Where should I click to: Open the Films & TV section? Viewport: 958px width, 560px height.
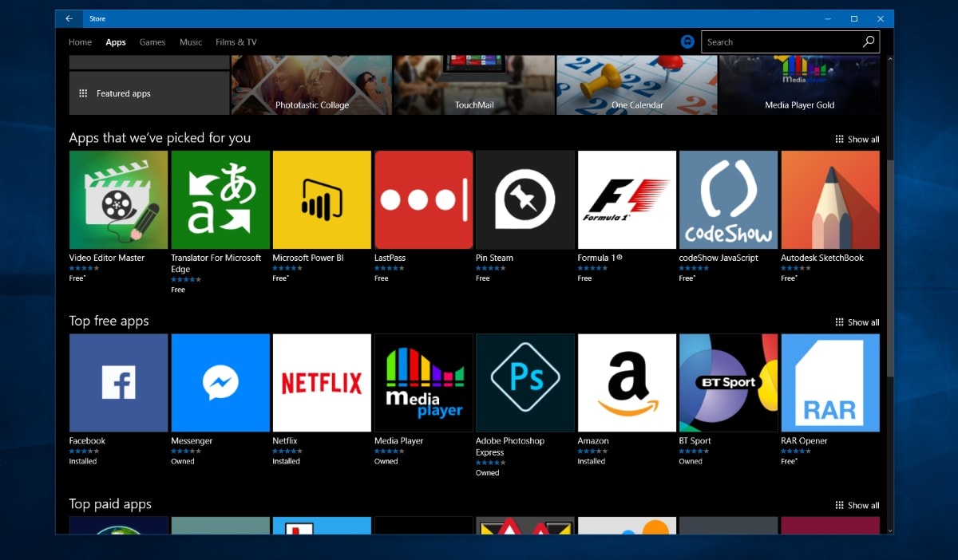(x=236, y=42)
